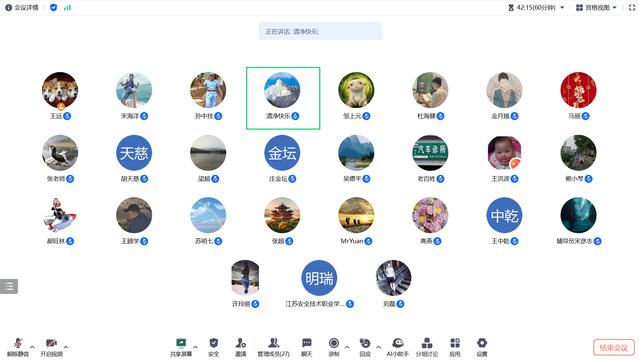Screen dimensions: 639x360
Task: Expand the meeting timer 42:15 dropdown
Action: 536,7
